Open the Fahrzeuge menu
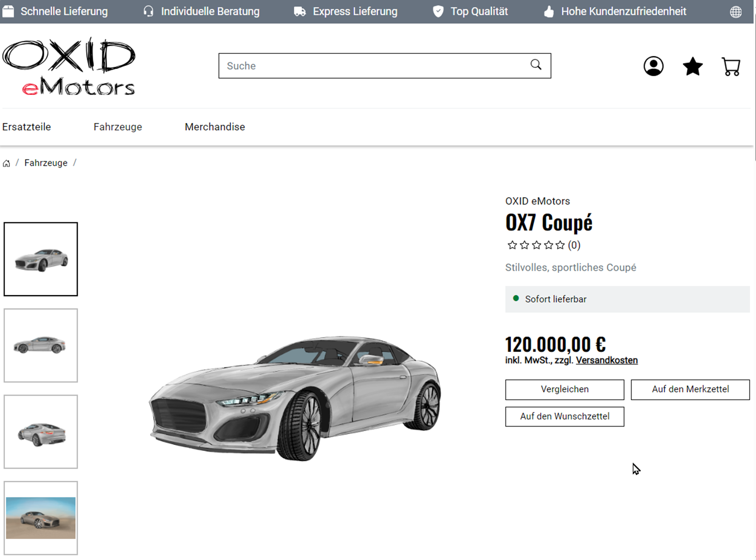756x560 pixels. tap(118, 127)
